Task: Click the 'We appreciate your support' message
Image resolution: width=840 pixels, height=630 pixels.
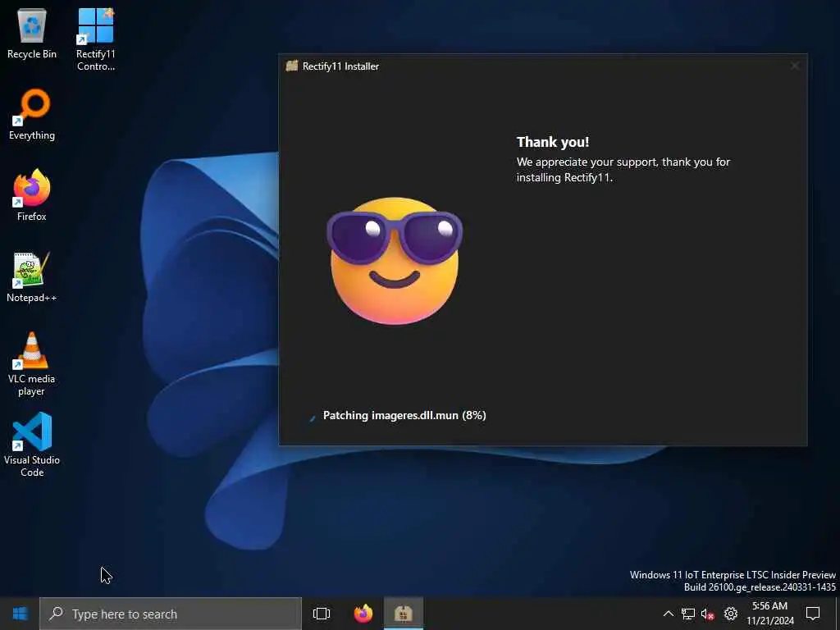Action: (623, 169)
